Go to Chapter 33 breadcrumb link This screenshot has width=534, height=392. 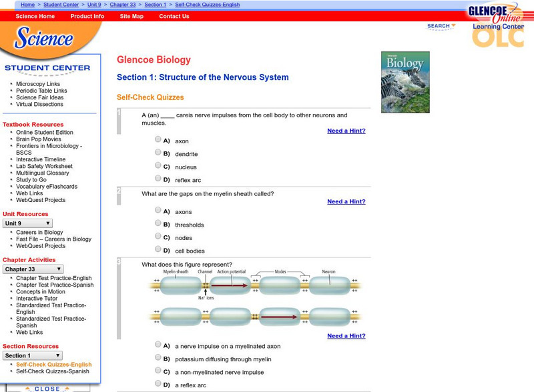coord(123,5)
